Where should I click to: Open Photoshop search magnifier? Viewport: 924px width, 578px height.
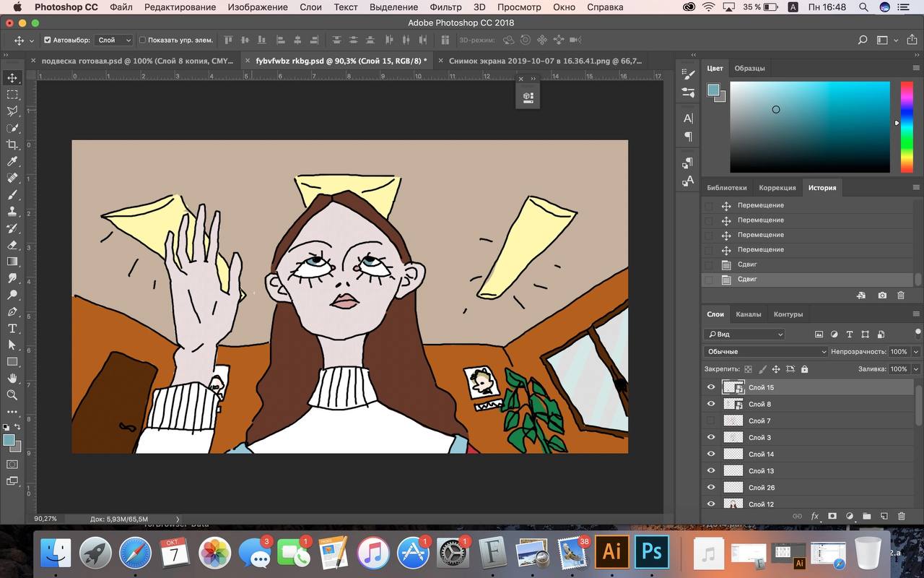pos(863,40)
